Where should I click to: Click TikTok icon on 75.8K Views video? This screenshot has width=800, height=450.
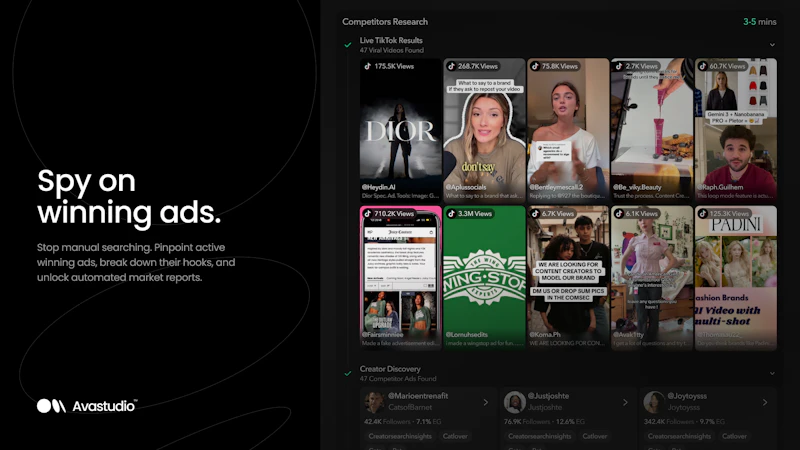[x=535, y=66]
